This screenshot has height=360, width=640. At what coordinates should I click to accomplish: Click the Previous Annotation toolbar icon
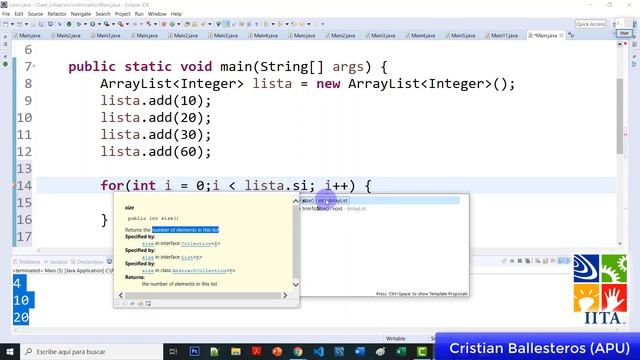click(280, 24)
